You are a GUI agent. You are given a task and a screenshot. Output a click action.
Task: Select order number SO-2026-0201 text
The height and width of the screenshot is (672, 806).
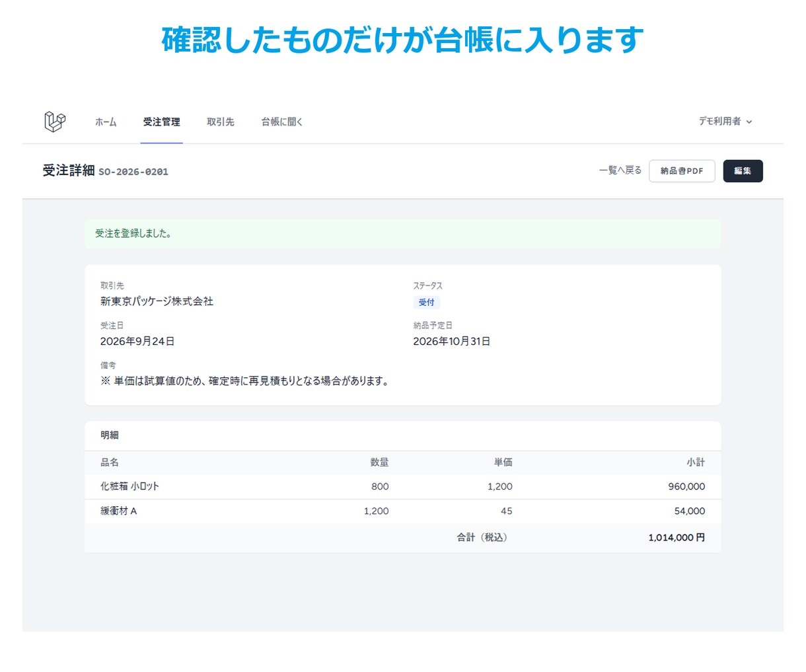(x=133, y=172)
